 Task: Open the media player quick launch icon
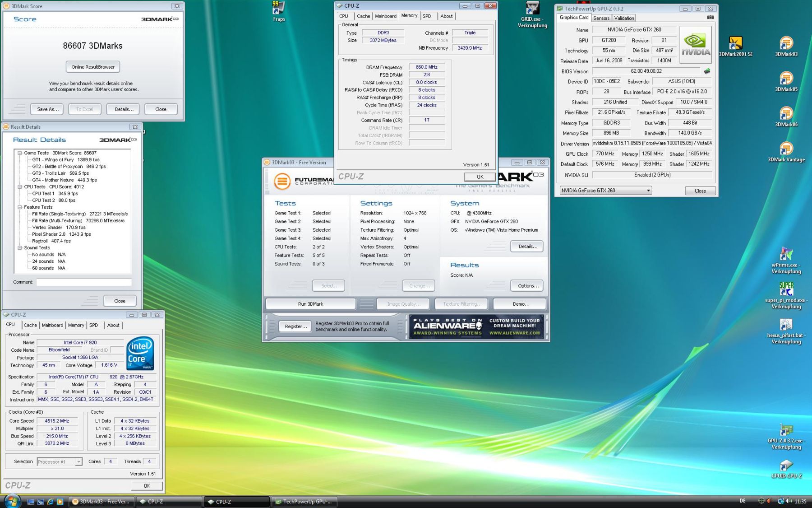(x=60, y=502)
